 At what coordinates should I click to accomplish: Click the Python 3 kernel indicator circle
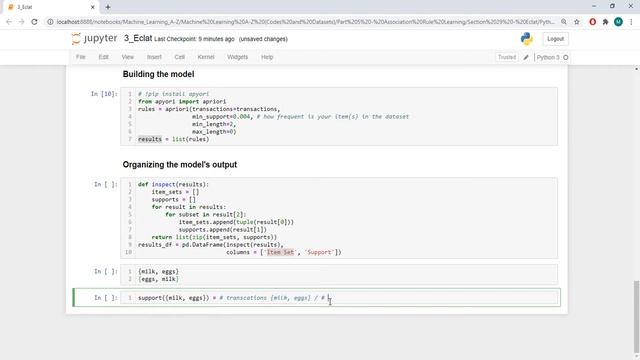(566, 58)
